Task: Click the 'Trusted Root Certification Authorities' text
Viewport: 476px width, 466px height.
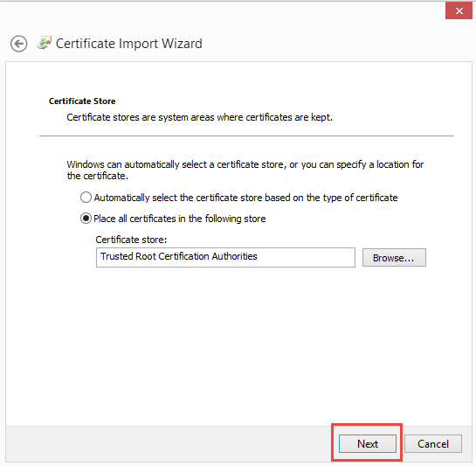Action: [179, 256]
